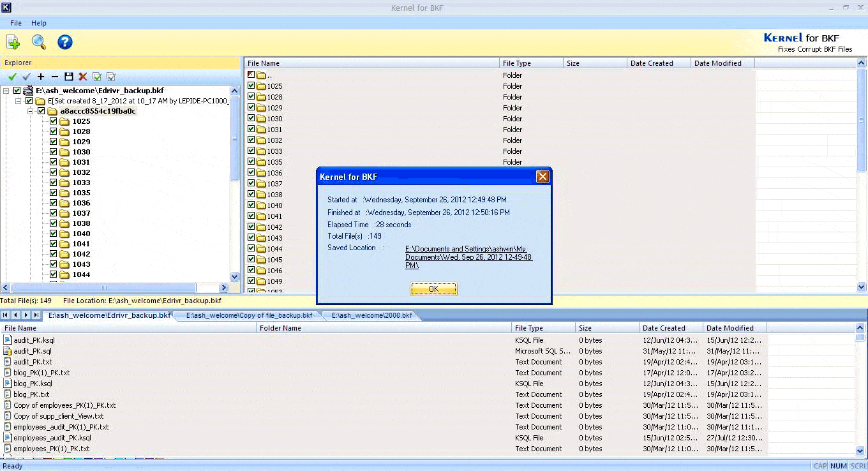868x471 pixels.
Task: Select the Search icon in the toolbar
Action: (x=38, y=41)
